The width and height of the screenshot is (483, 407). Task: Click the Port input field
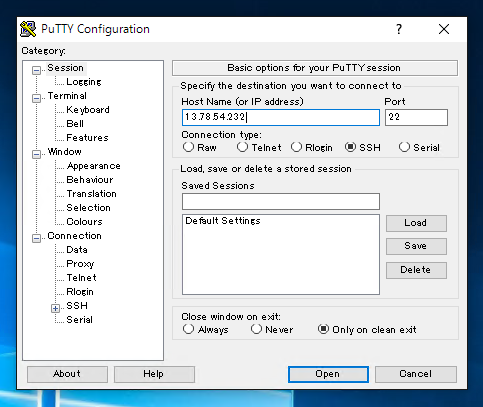(x=416, y=117)
